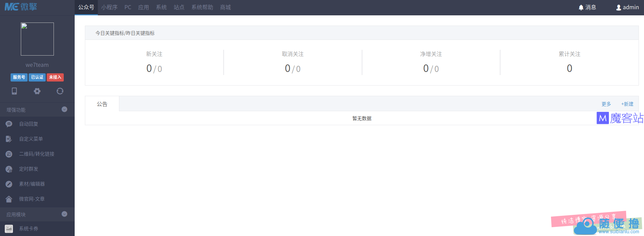Viewport: 644px width, 236px height.
Task: Click the we7team account avatar image
Action: click(37, 39)
